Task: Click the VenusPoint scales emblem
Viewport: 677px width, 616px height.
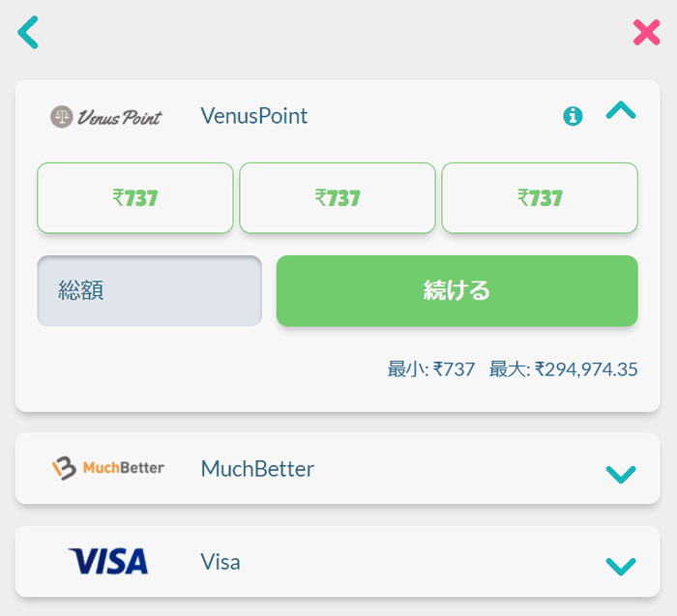Action: pyautogui.click(x=62, y=117)
